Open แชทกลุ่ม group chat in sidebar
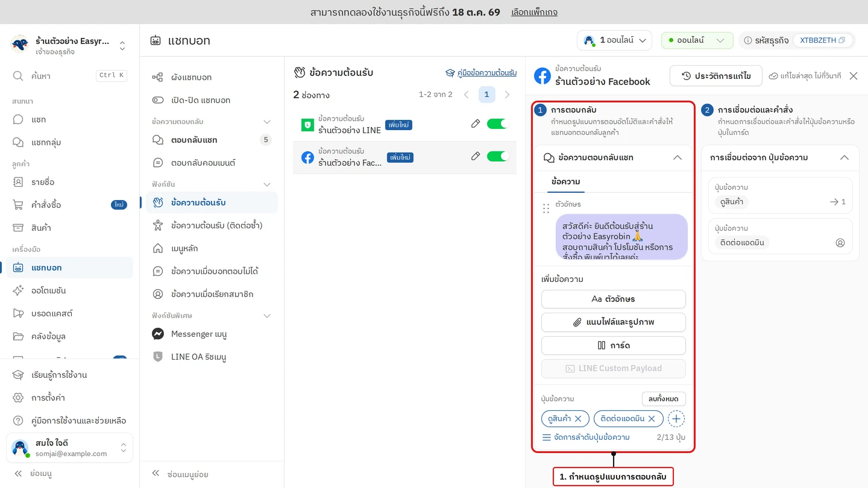Screen dimensions: 868x488 pos(69,142)
